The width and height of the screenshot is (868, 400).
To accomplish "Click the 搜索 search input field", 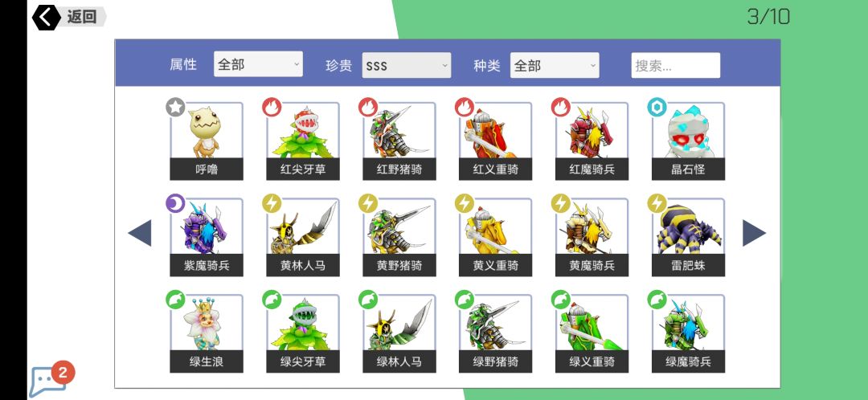I will pyautogui.click(x=676, y=65).
